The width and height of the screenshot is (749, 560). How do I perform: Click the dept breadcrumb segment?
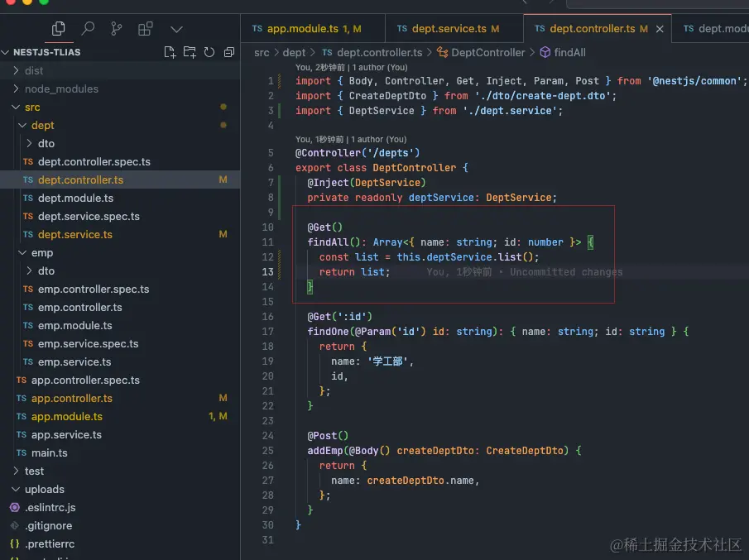(x=294, y=52)
